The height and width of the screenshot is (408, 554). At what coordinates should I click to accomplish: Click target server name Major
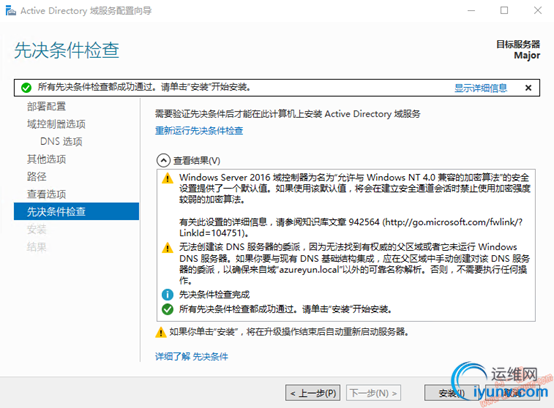pos(527,55)
